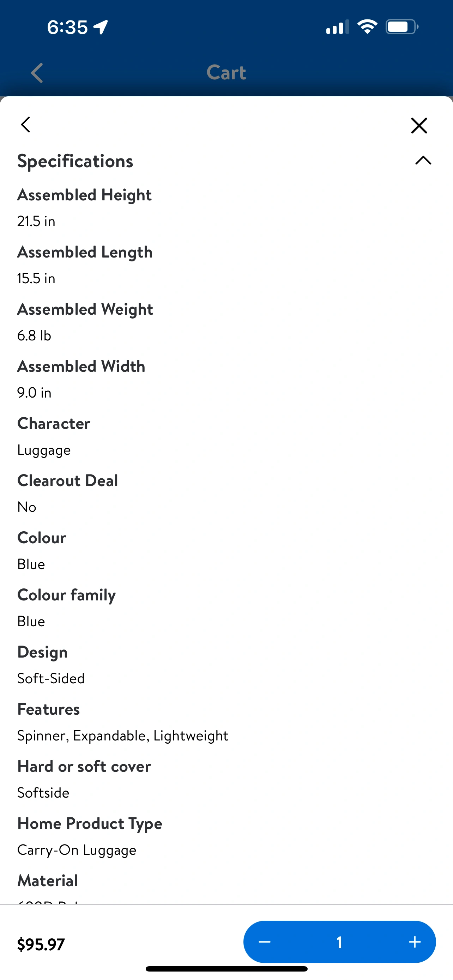This screenshot has height=980, width=453.
Task: Tap the home indicator bar
Action: click(226, 969)
